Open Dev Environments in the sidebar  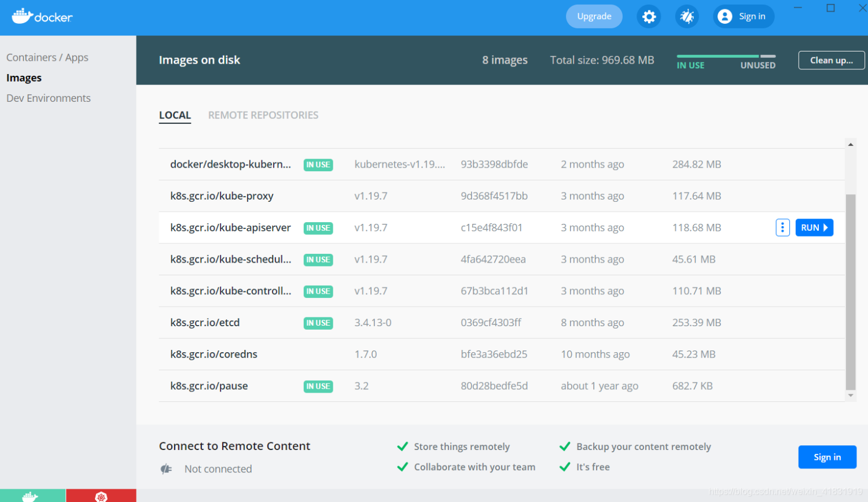click(x=49, y=98)
